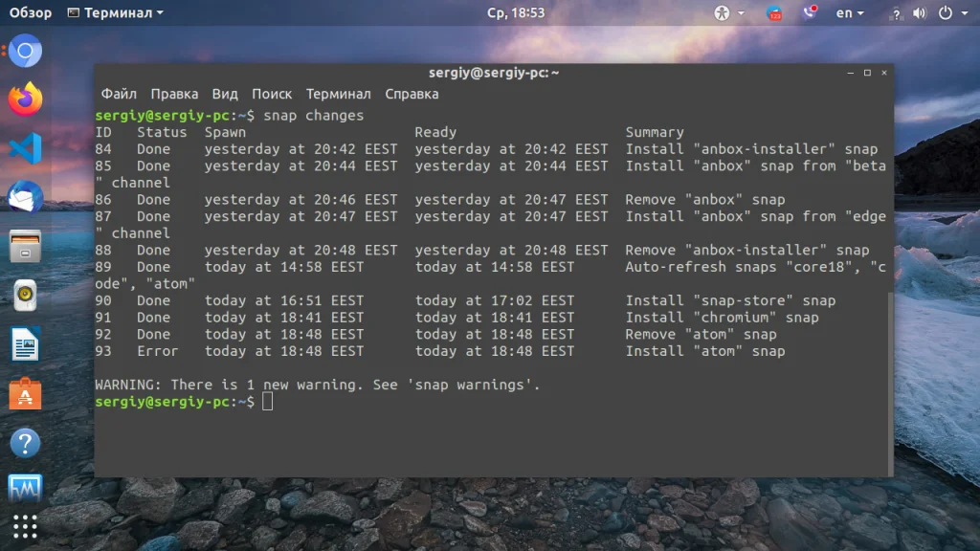Open the Файл menu
The height and width of the screenshot is (551, 980).
(x=119, y=94)
